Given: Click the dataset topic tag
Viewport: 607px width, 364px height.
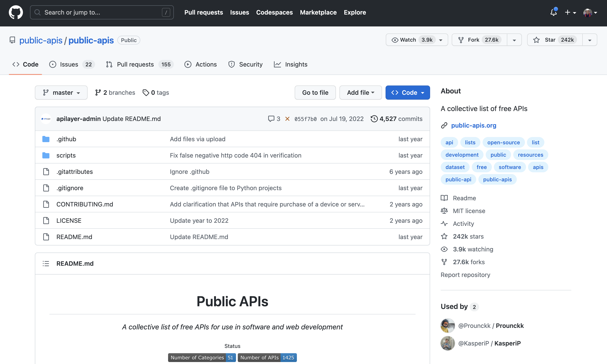Looking at the screenshot, I should pos(455,167).
